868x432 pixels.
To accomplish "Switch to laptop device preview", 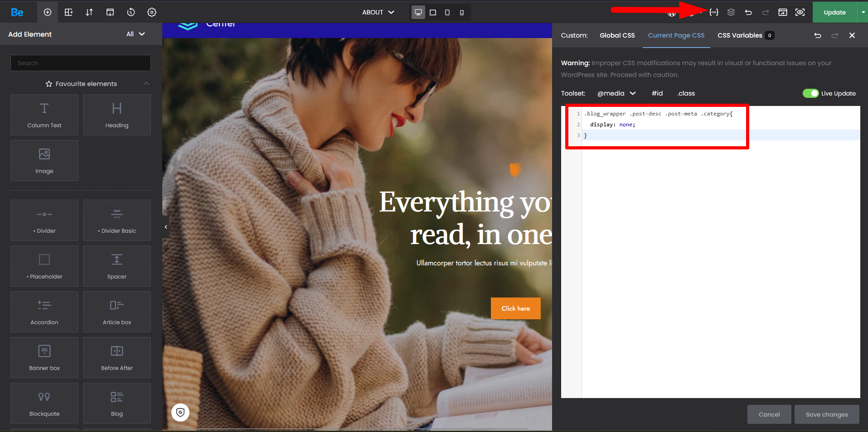I will tap(433, 12).
